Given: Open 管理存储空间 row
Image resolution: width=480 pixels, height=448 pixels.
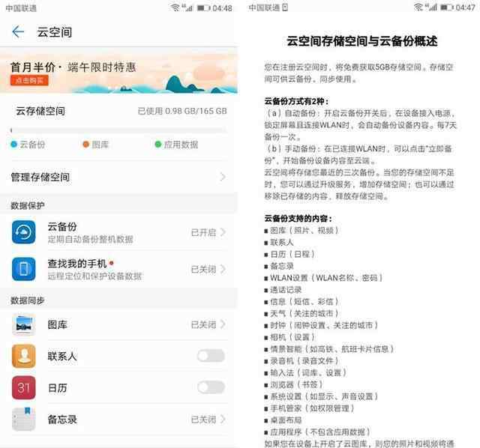Looking at the screenshot, I should click(118, 177).
